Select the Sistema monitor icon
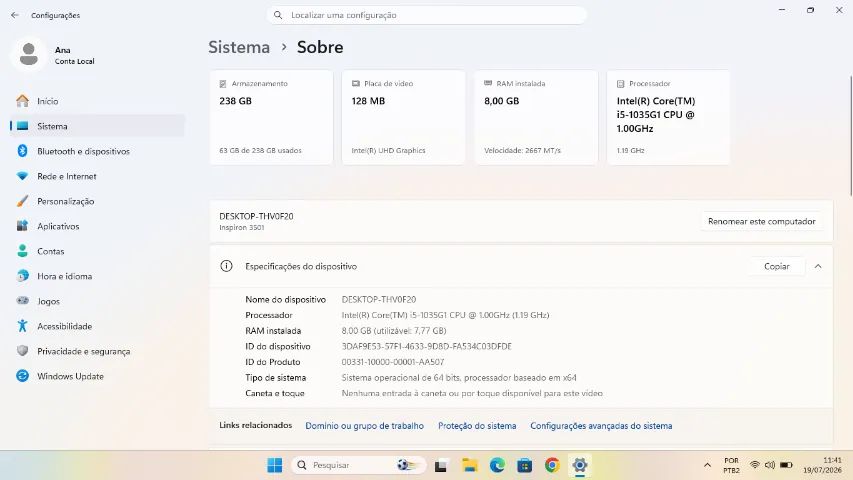Image resolution: width=853 pixels, height=480 pixels. (22, 126)
